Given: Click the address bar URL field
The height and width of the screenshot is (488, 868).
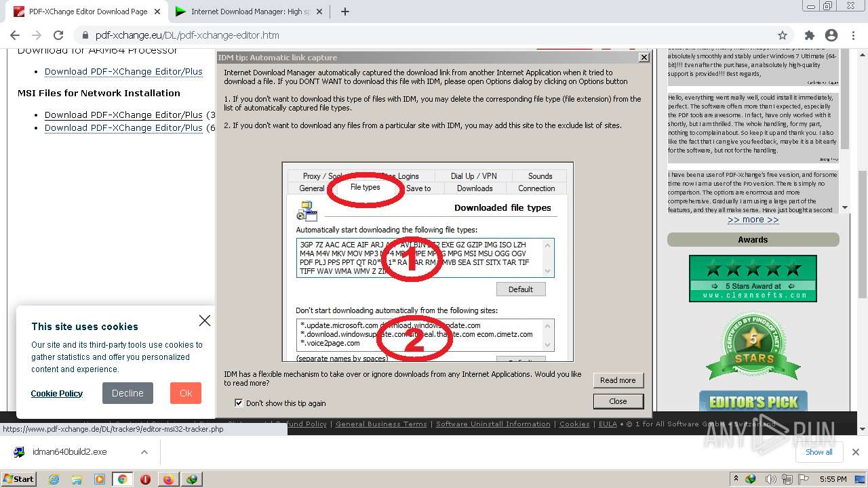Looking at the screenshot, I should [x=427, y=35].
